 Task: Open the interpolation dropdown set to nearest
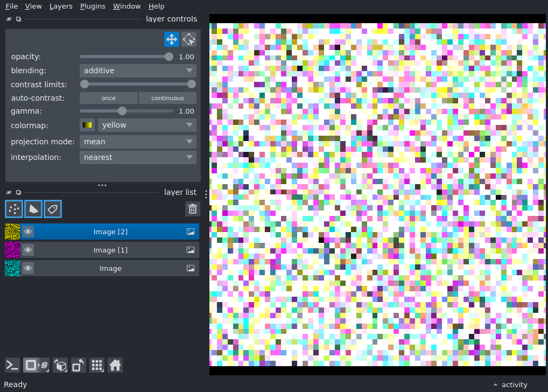point(138,157)
